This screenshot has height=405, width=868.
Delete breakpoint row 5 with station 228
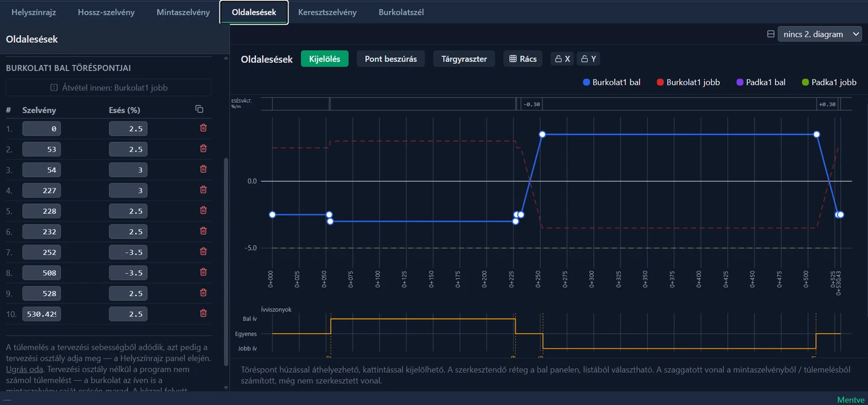point(203,210)
